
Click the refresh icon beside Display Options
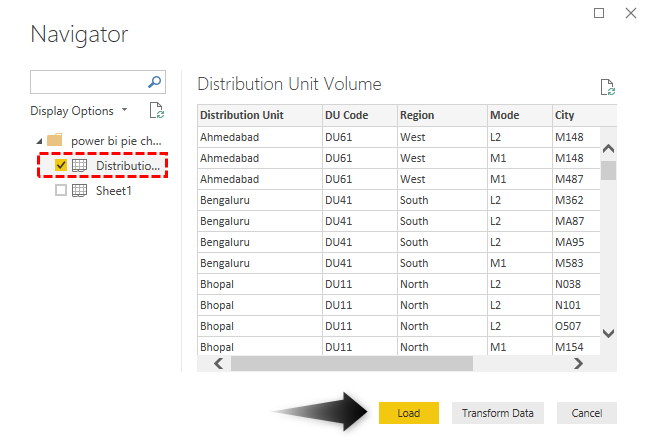(x=156, y=110)
